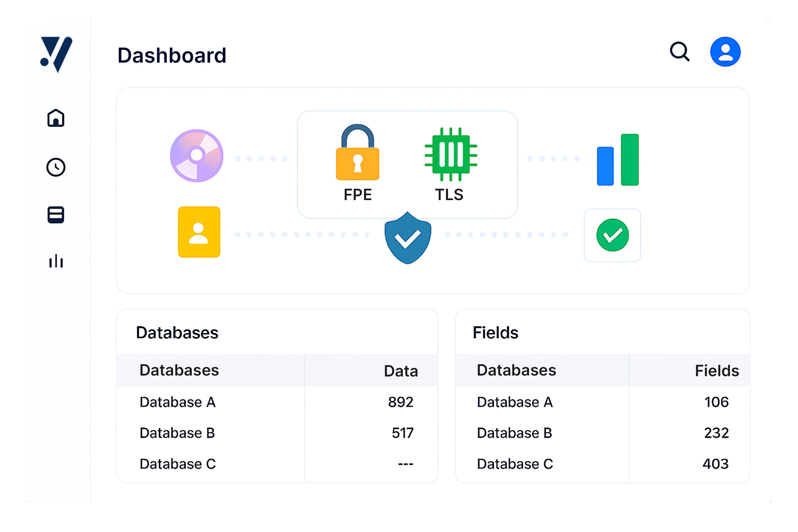The image size is (798, 532).
Task: Click the search magnifier icon
Action: pyautogui.click(x=680, y=52)
